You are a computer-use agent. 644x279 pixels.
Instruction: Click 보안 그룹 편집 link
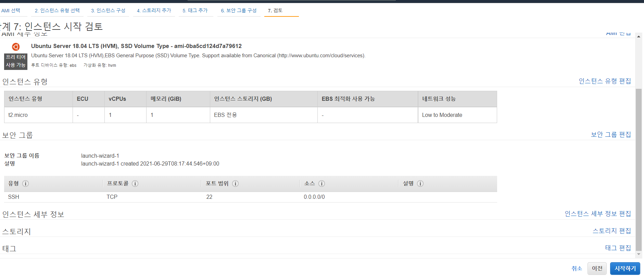[611, 135]
